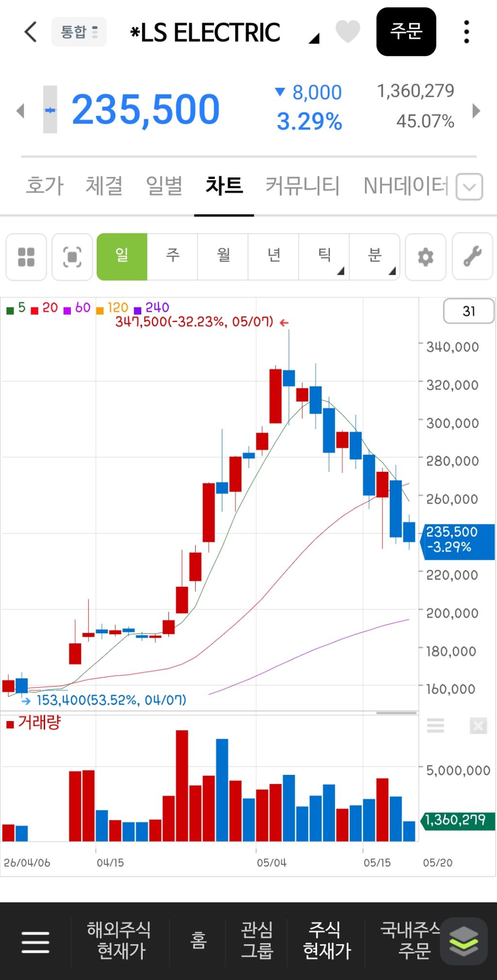The width and height of the screenshot is (497, 980).
Task: Go to 해외주식 현재가
Action: pyautogui.click(x=120, y=941)
